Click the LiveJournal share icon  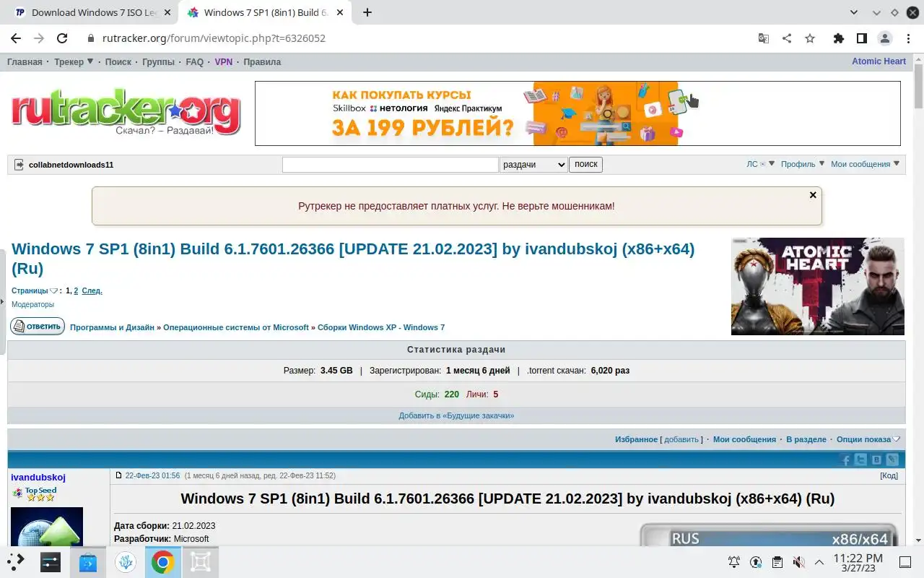[x=892, y=460]
